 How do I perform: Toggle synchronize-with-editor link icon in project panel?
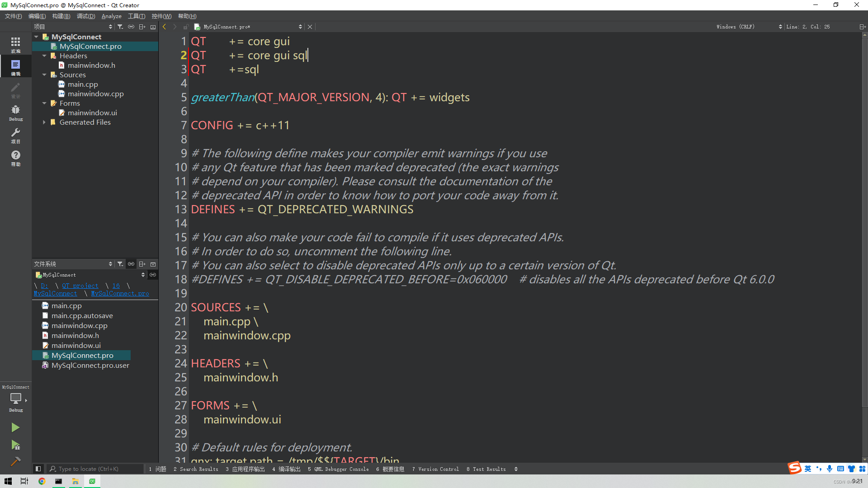[131, 27]
